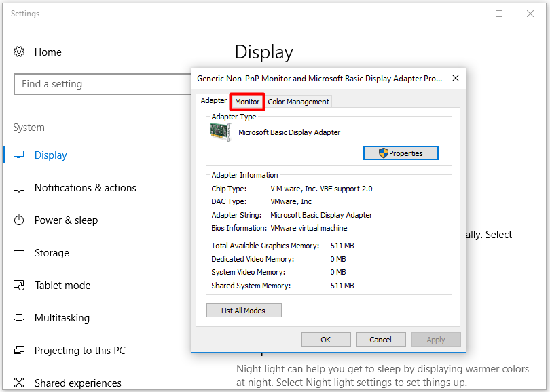550x392 pixels.
Task: Dismiss changes with Cancel button
Action: point(380,339)
